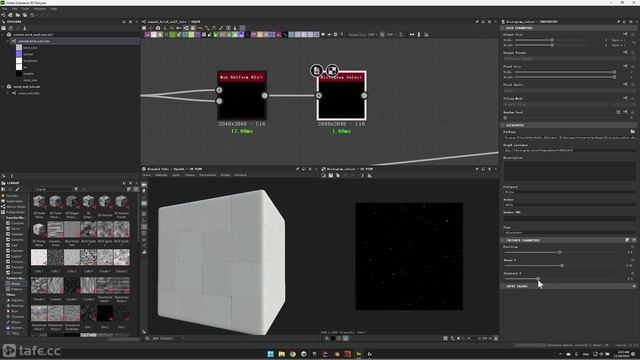Click the Author URL field
Viewport: 640px width, 360px height.
pos(569,219)
